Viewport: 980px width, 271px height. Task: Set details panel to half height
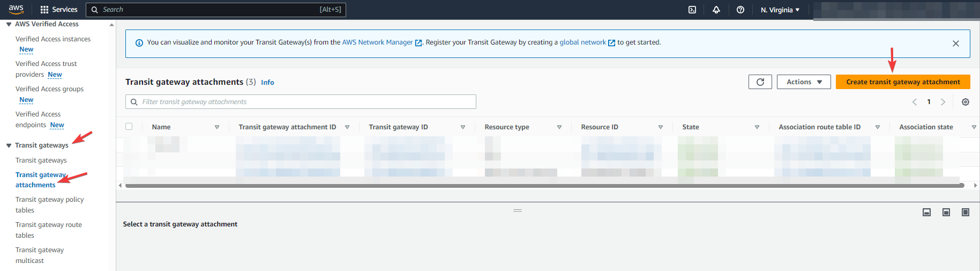946,213
